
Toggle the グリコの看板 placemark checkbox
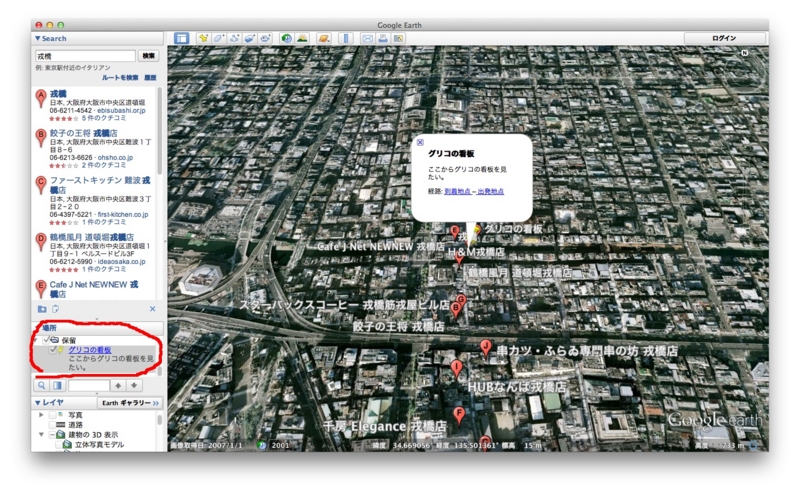53,350
